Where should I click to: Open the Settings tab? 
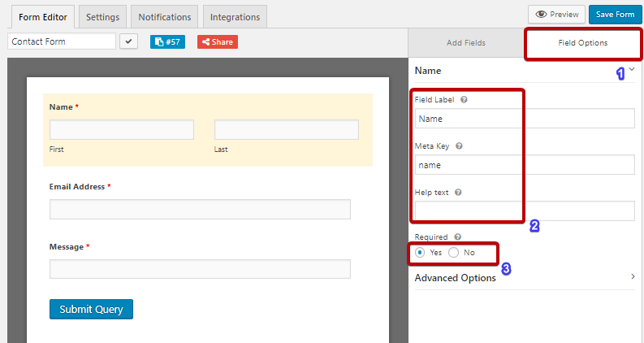click(x=102, y=17)
